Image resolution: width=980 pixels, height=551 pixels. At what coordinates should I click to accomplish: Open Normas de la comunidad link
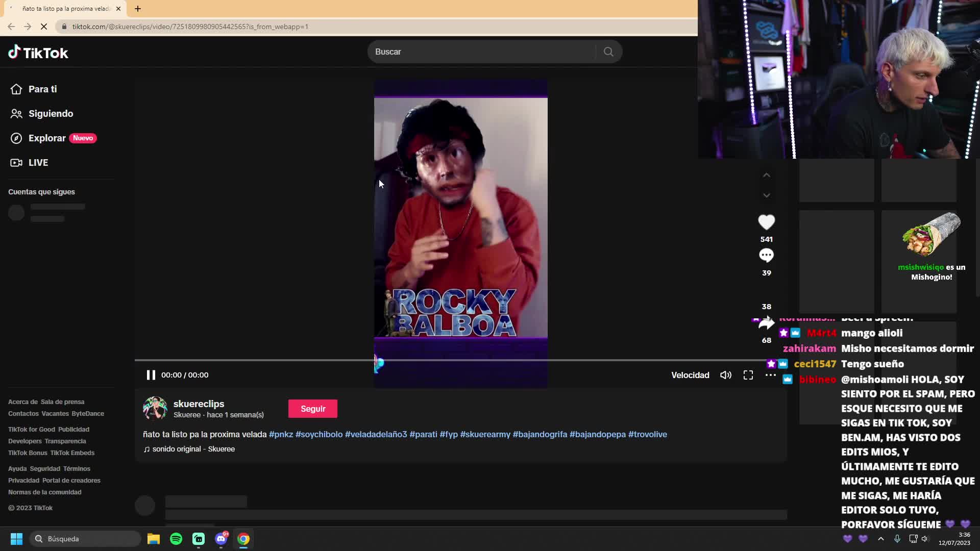coord(45,492)
